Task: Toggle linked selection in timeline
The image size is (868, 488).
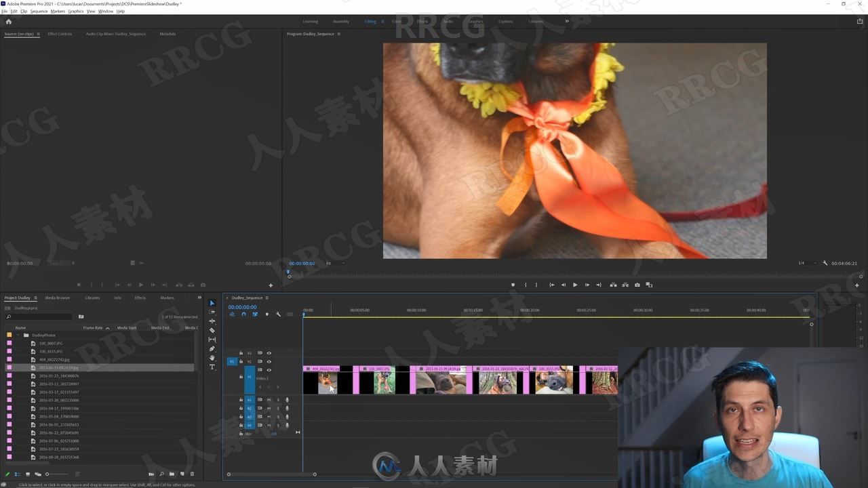Action: point(255,314)
